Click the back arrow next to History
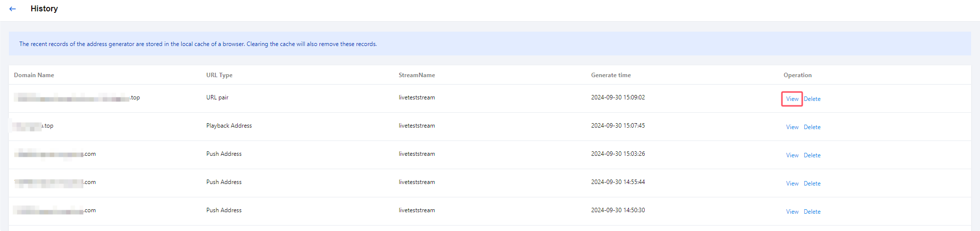The height and width of the screenshot is (231, 980). click(13, 9)
